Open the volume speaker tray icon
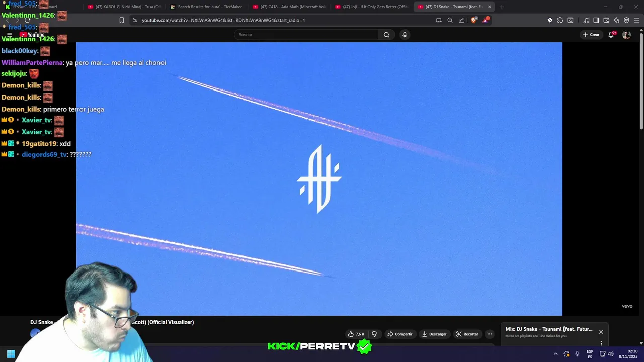The height and width of the screenshot is (362, 644). coord(611,354)
